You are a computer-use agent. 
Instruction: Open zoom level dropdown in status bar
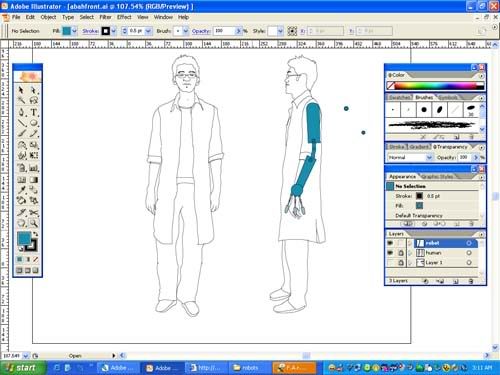[x=26, y=356]
